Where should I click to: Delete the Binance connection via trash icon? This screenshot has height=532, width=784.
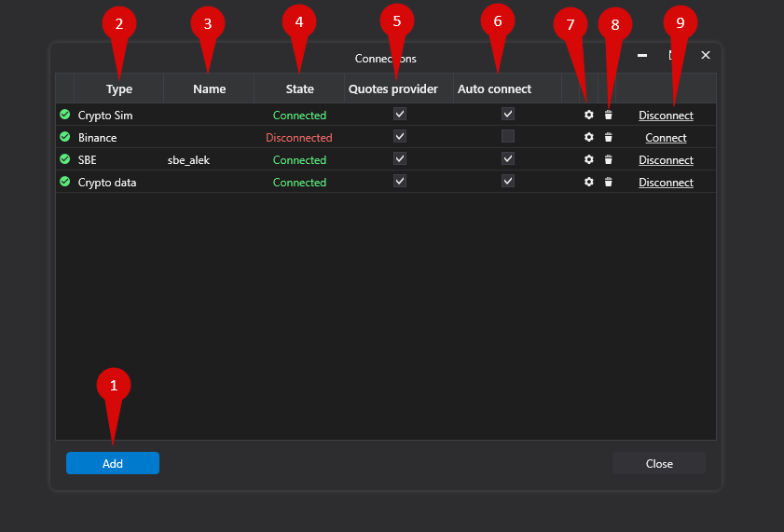[608, 137]
